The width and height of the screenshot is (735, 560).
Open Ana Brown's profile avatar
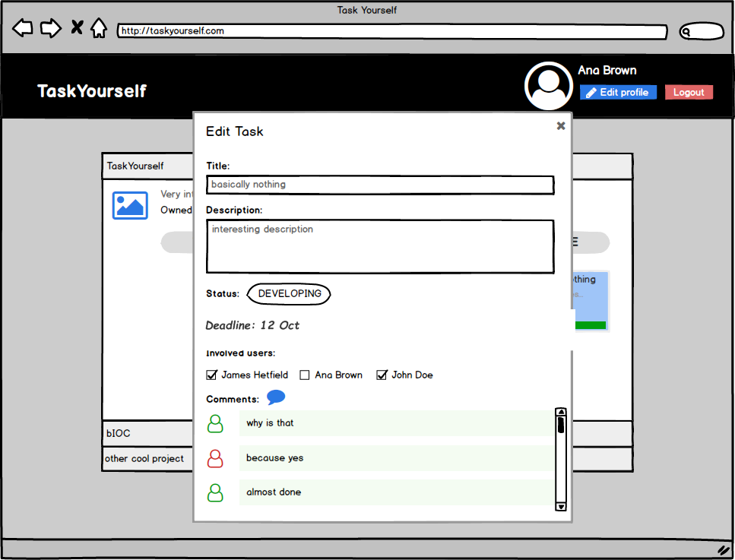click(x=548, y=86)
